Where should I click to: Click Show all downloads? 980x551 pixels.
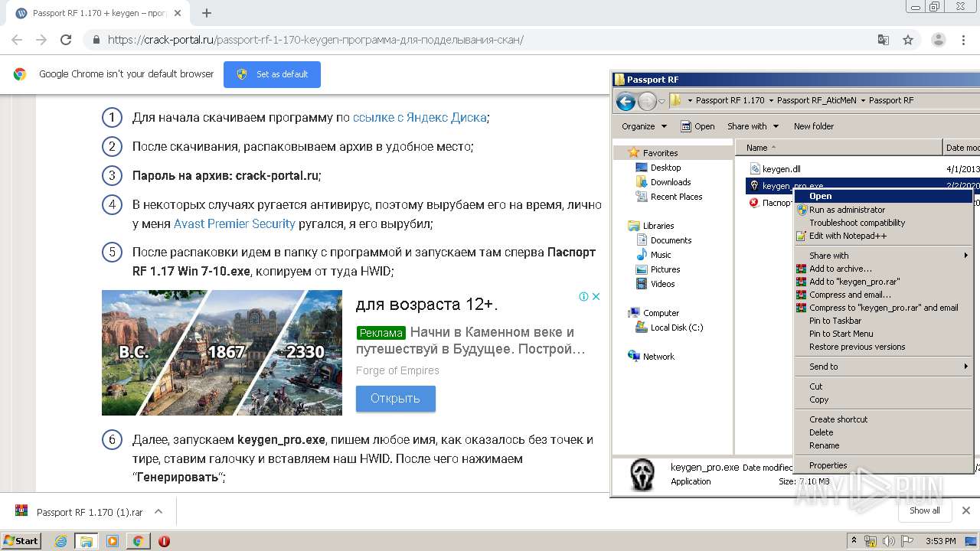(924, 510)
